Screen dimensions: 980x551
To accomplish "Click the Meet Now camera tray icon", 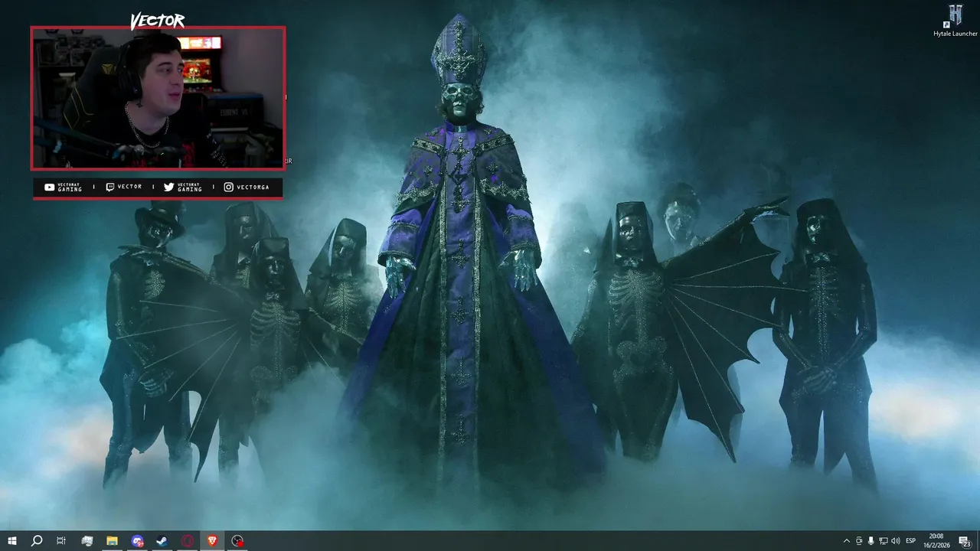I will pyautogui.click(x=859, y=541).
